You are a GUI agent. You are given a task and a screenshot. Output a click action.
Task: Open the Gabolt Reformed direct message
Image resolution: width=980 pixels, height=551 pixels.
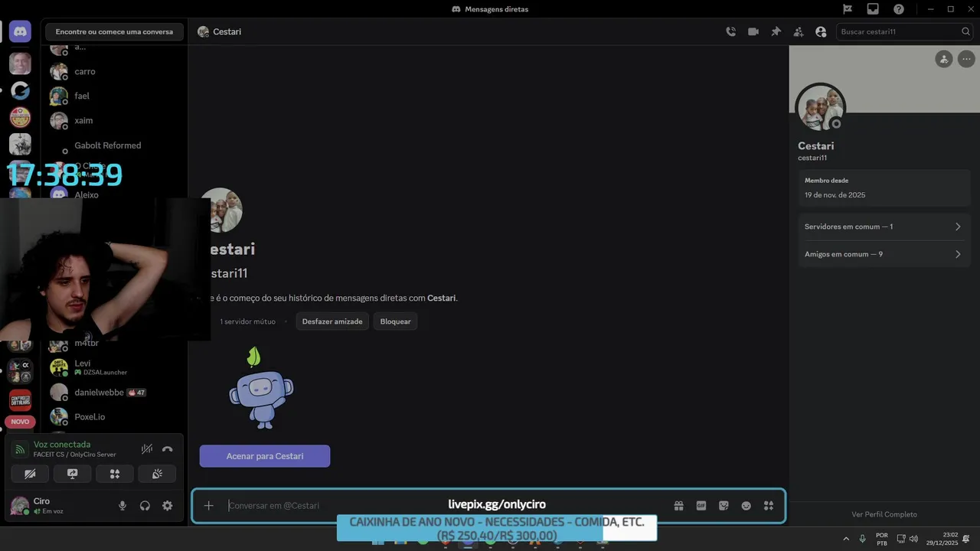[x=115, y=145]
